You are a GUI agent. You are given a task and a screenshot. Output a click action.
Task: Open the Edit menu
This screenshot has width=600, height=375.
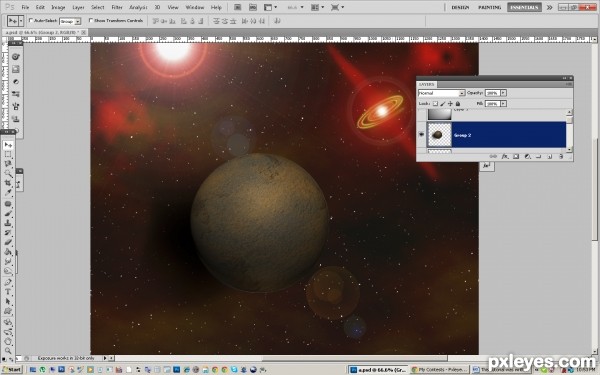coord(40,7)
